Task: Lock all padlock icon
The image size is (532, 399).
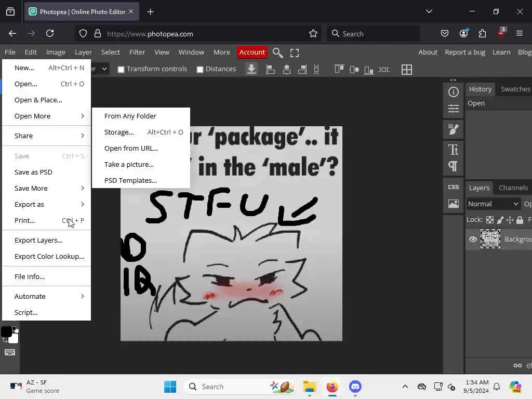Action: [520, 220]
